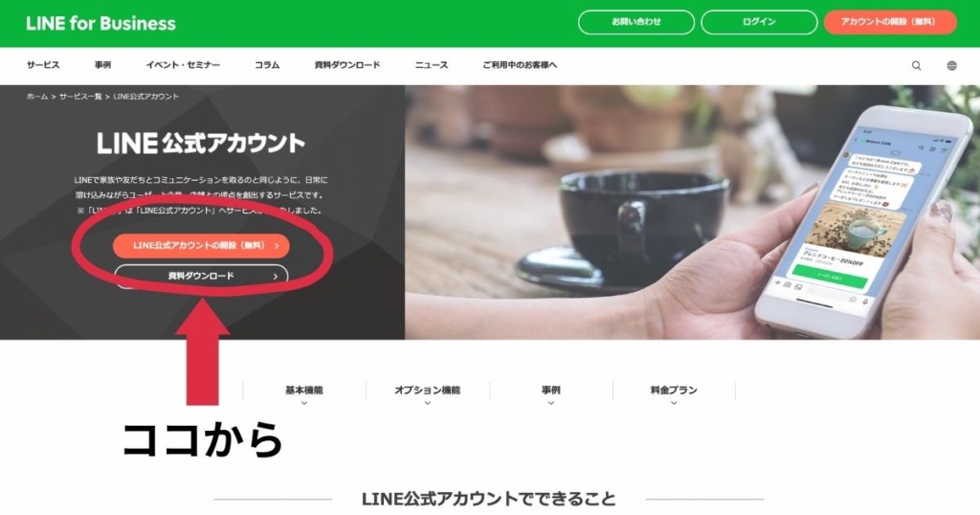The width and height of the screenshot is (980, 515).
Task: Open the サービス menu
Action: coord(43,65)
